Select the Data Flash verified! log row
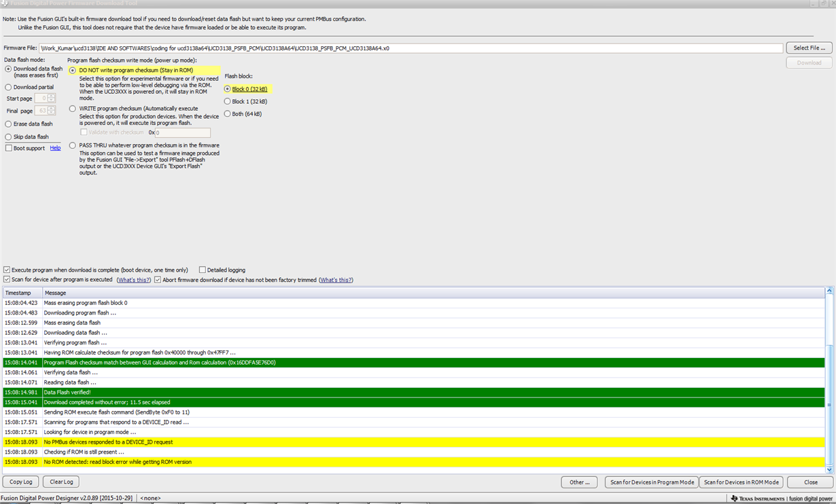The image size is (836, 504). pos(414,392)
